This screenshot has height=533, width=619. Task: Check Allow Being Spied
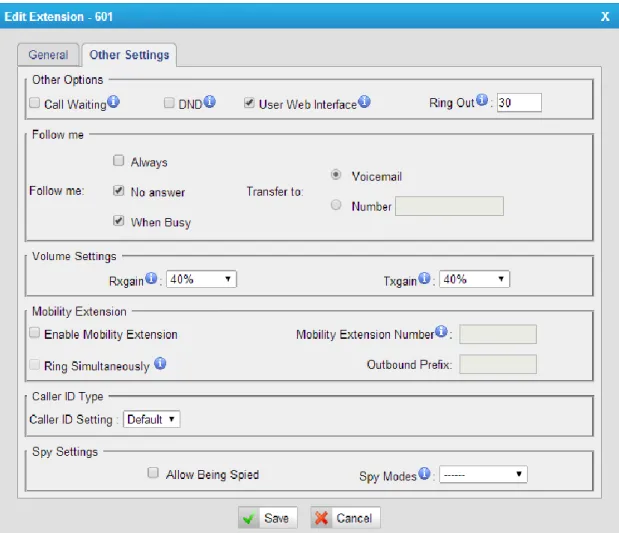153,473
